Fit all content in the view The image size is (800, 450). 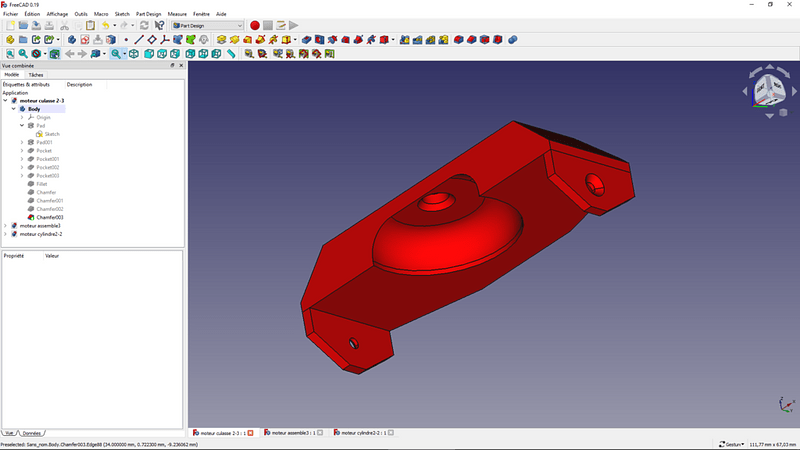[x=10, y=54]
